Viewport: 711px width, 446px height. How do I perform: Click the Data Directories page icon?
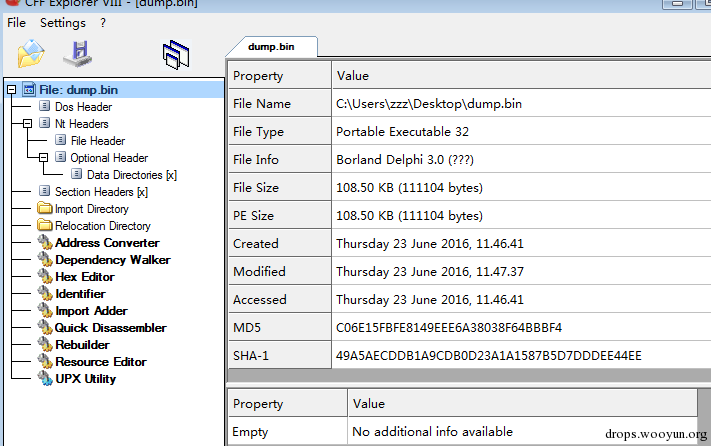77,174
